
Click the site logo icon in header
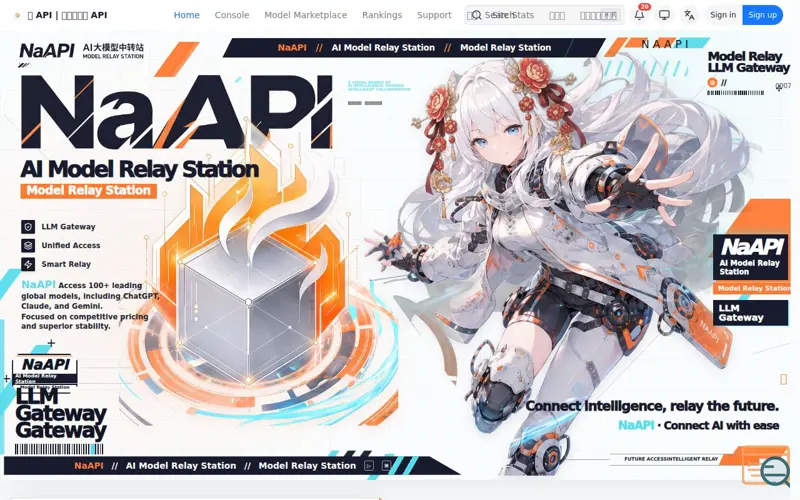17,15
